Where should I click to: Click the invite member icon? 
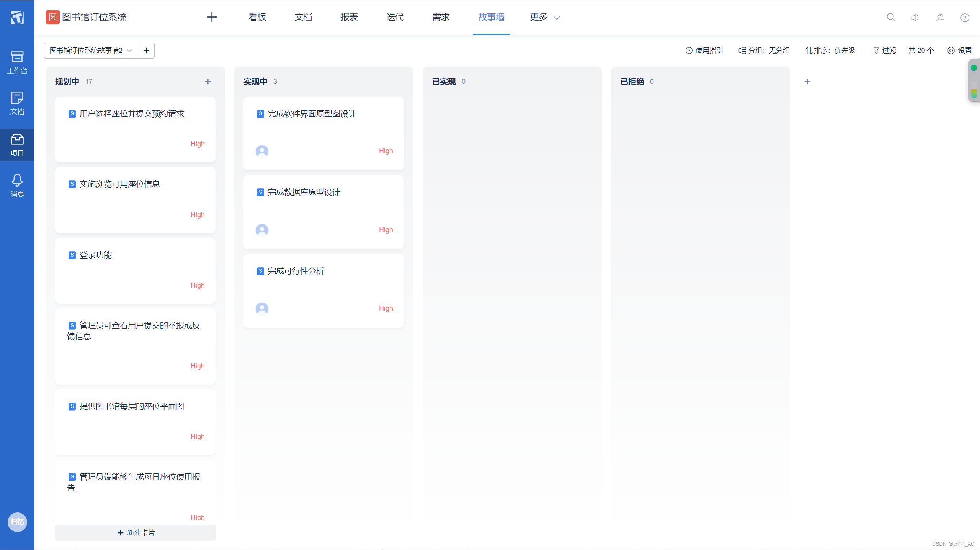(x=940, y=18)
